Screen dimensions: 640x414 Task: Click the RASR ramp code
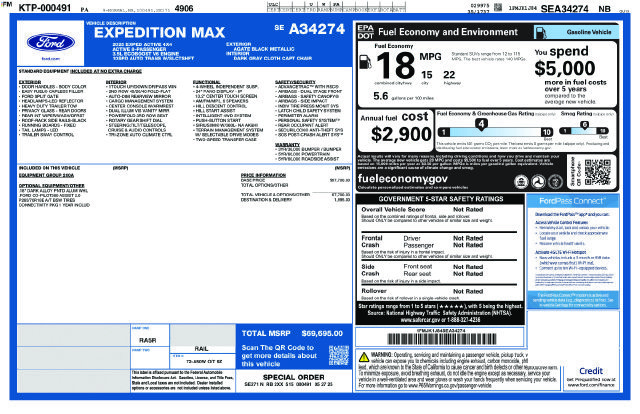(x=148, y=340)
